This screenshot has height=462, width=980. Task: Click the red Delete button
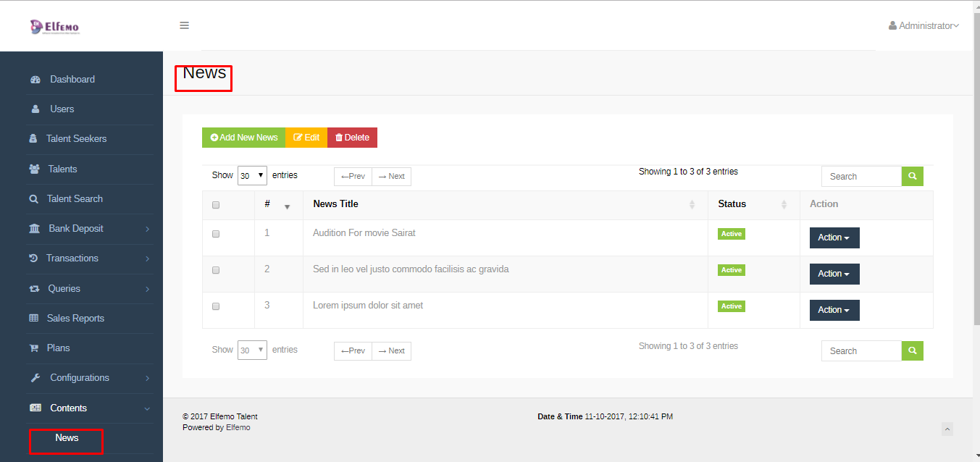352,138
